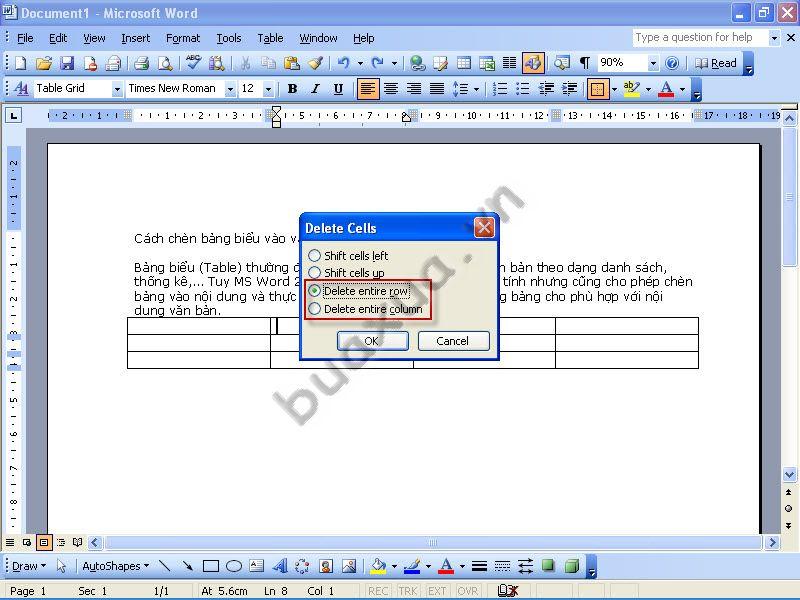Select the Oval shape in Drawing toolbar
Screen dimensions: 800x600
pyautogui.click(x=234, y=566)
